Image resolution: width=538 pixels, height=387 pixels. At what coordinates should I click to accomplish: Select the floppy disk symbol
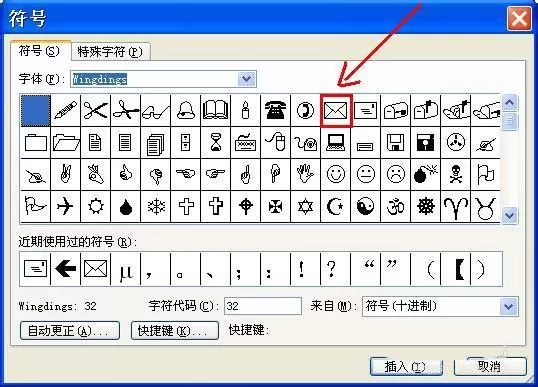point(396,142)
